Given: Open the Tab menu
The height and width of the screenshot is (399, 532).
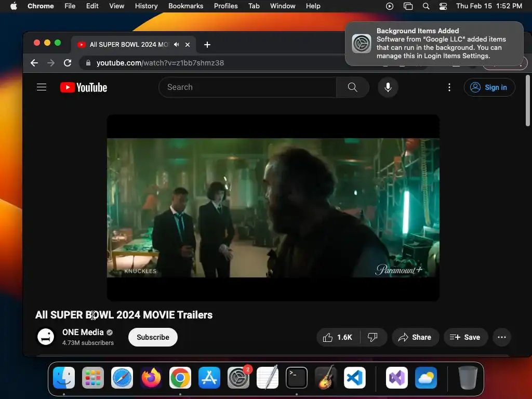Looking at the screenshot, I should pyautogui.click(x=254, y=6).
